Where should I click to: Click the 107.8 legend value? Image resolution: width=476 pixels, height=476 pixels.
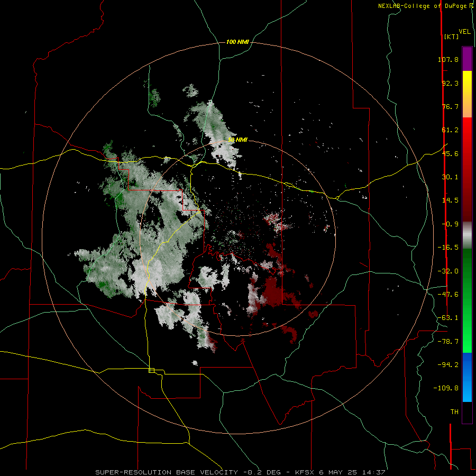[x=448, y=59]
